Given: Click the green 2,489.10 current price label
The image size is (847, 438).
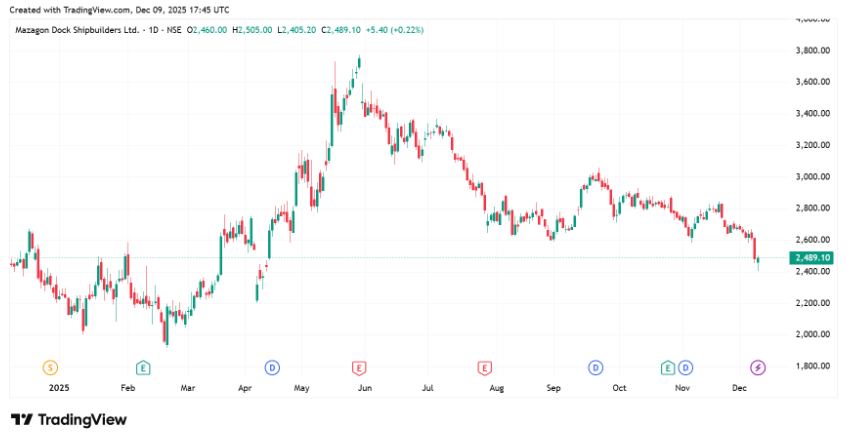Looking at the screenshot, I should (x=811, y=258).
